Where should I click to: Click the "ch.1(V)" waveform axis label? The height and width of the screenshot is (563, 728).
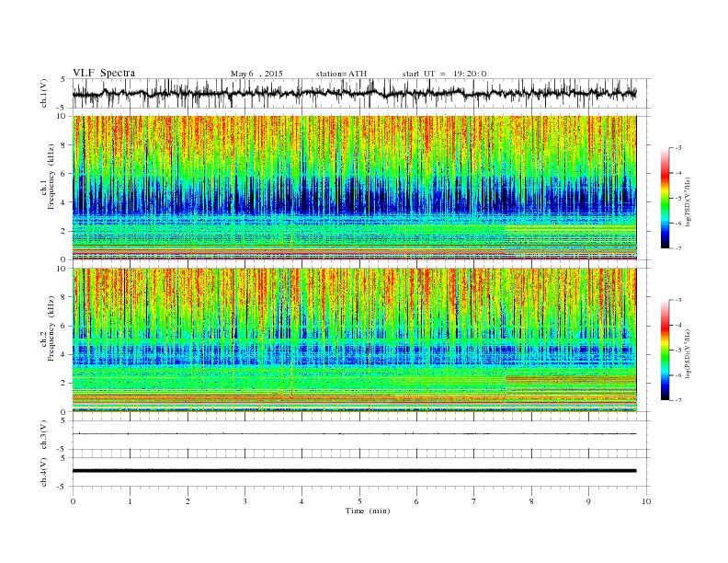[x=43, y=93]
